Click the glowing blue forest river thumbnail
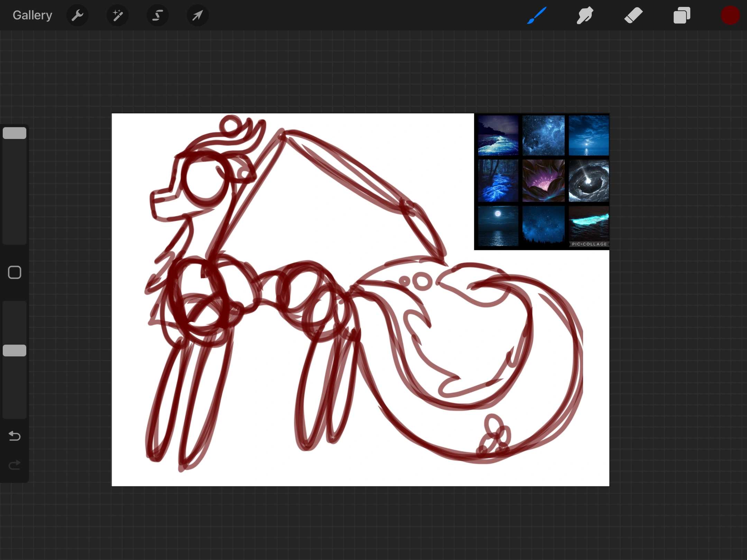 point(498,181)
